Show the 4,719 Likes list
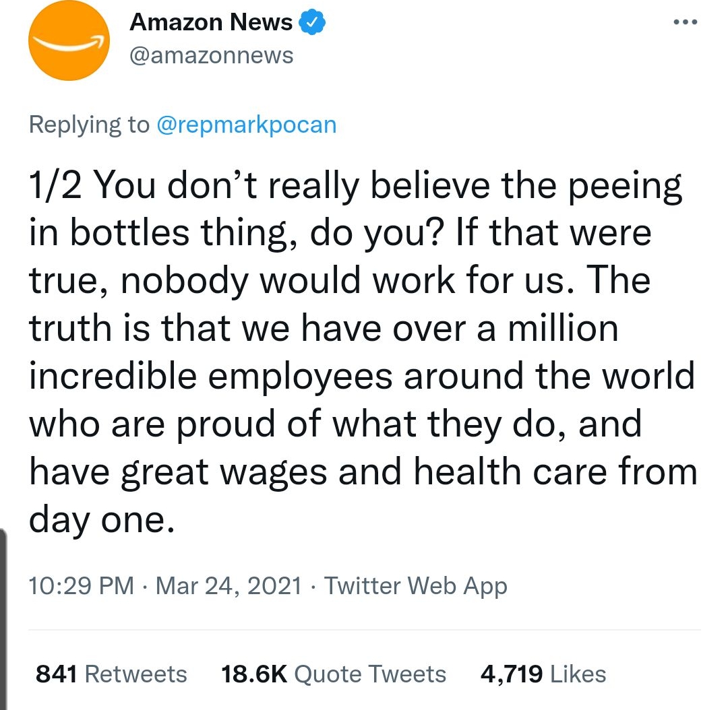The image size is (728, 710). point(543,674)
